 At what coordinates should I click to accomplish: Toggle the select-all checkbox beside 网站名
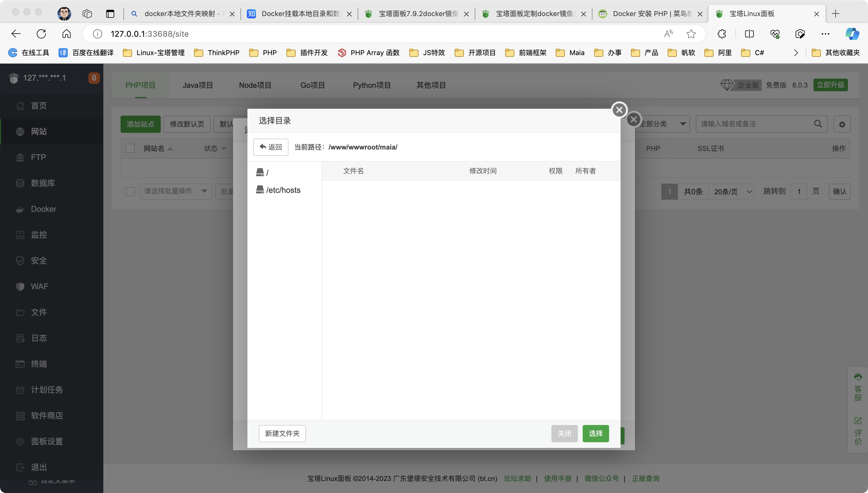pos(130,149)
